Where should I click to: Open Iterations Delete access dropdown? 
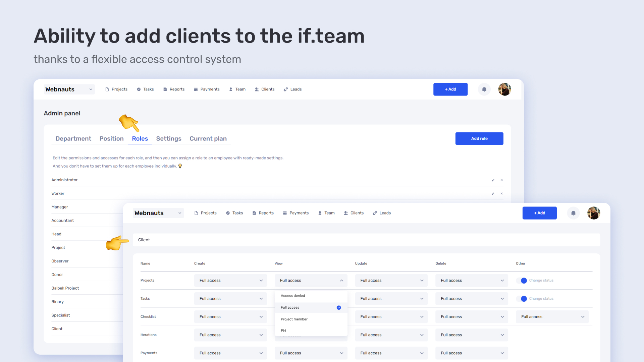point(472,335)
